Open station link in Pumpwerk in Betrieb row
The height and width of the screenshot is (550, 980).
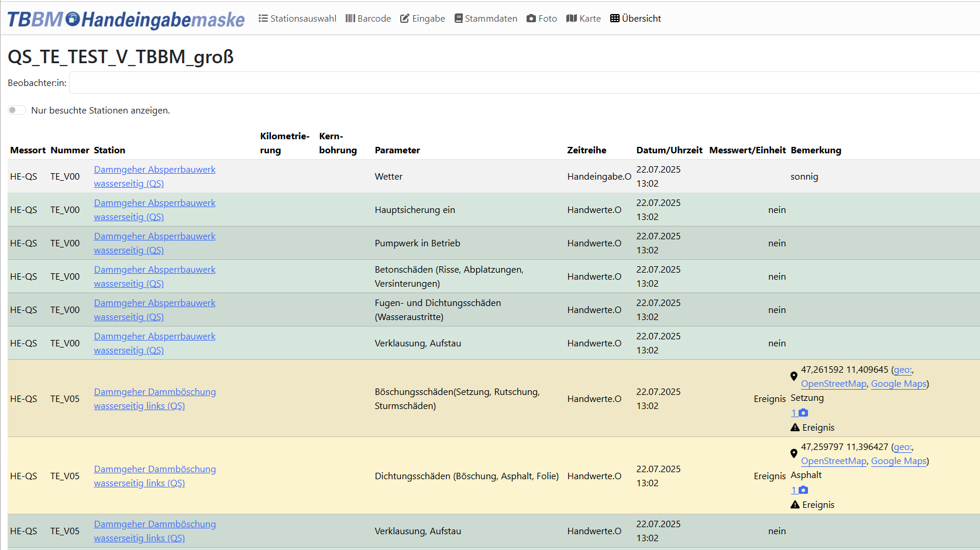[154, 243]
